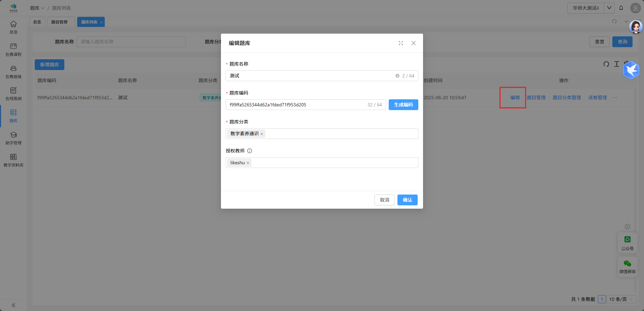
Task: Clear the 题库名称 field with the clear icon
Action: click(x=397, y=76)
